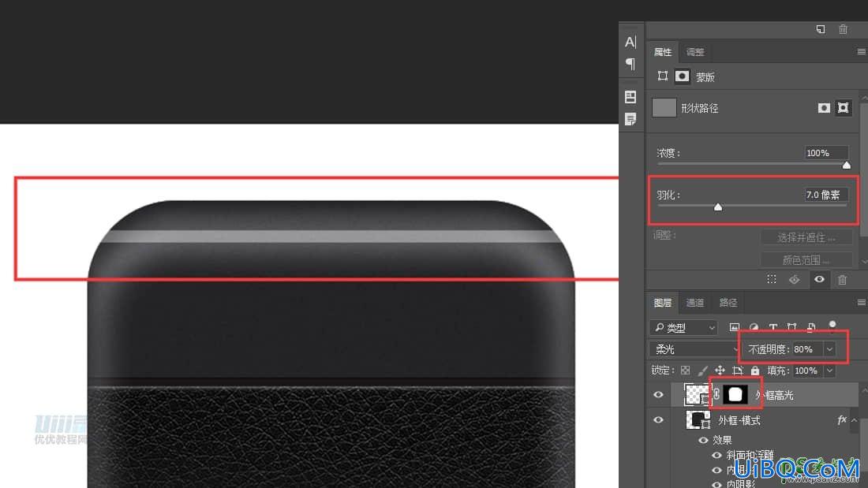Lock transparent pixels icon
The image size is (868, 488).
coord(685,371)
